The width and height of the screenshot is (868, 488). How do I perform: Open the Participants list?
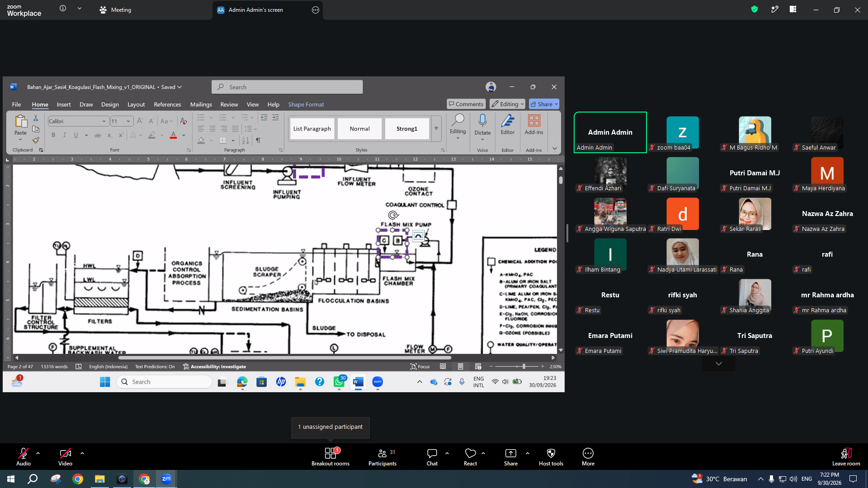[382, 457]
